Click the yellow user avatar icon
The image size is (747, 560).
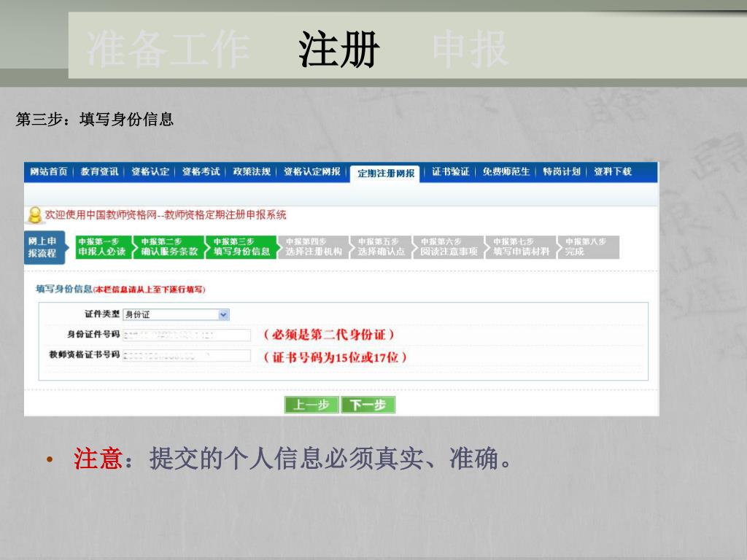pos(34,215)
